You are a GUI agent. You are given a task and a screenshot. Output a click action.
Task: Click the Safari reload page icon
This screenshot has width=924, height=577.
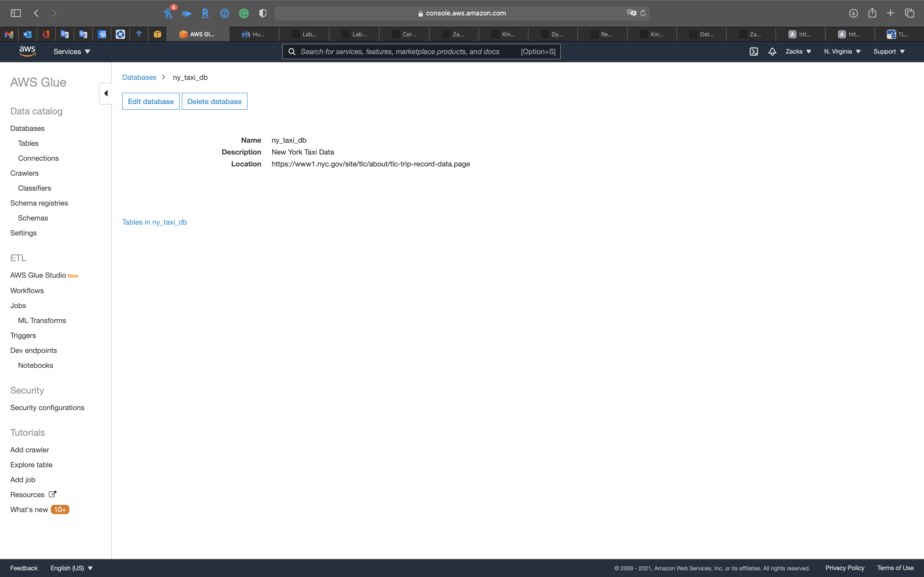pos(643,13)
